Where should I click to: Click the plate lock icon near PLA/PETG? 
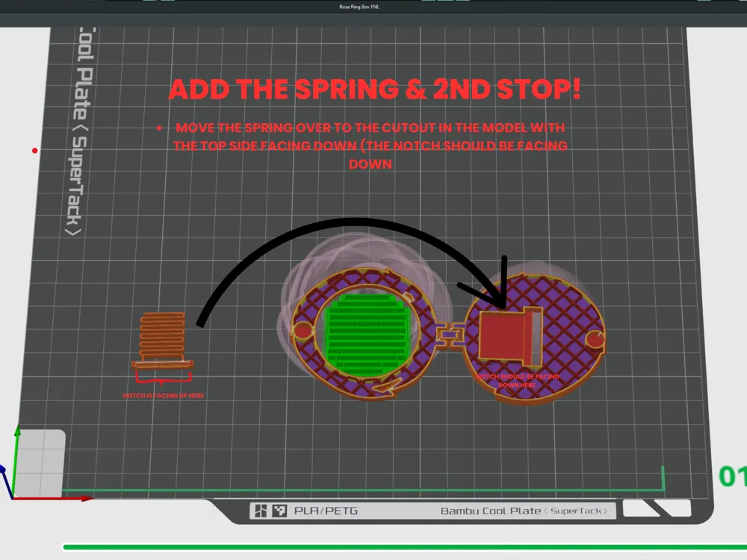click(260, 511)
